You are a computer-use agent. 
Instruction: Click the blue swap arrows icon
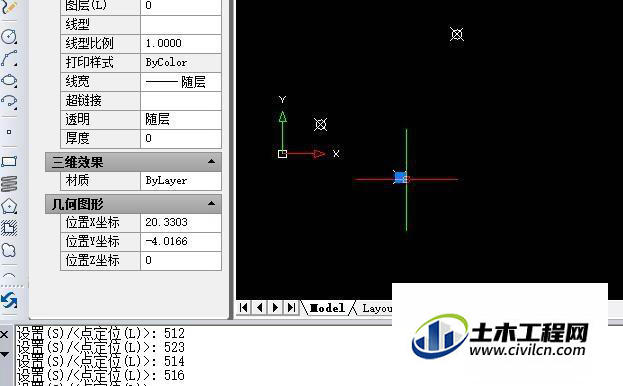click(x=9, y=301)
